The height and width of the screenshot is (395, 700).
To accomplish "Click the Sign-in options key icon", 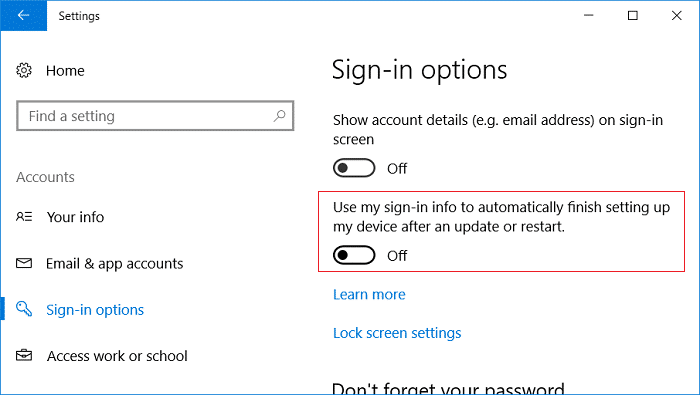I will [24, 309].
